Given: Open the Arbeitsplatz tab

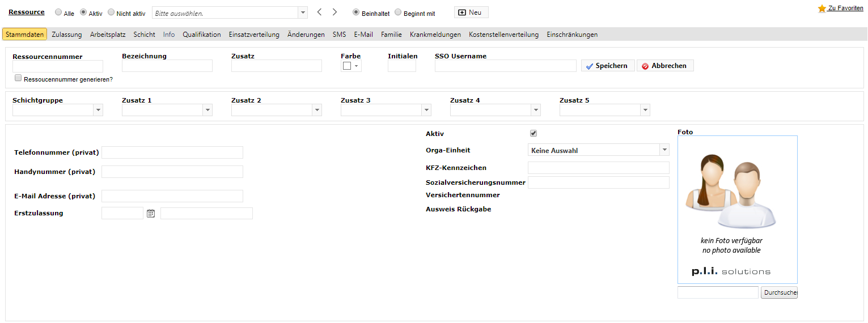Looking at the screenshot, I should (x=108, y=35).
